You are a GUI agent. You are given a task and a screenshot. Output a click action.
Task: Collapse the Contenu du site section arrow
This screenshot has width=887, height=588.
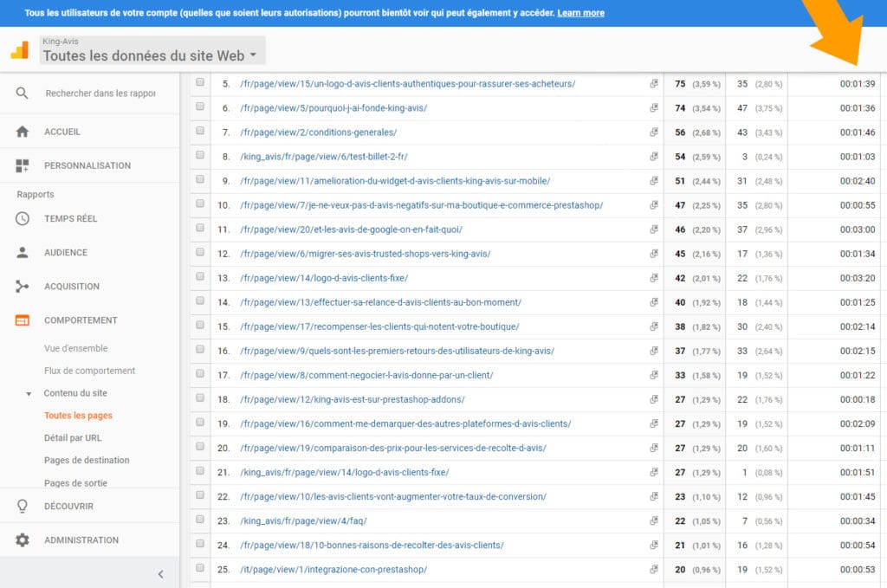click(x=29, y=393)
